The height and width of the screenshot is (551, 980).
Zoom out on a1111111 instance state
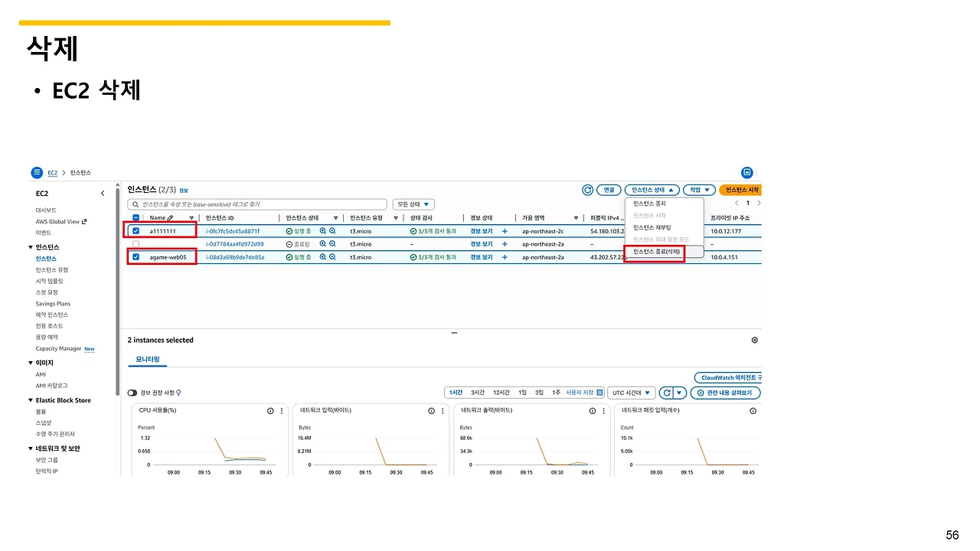point(333,231)
